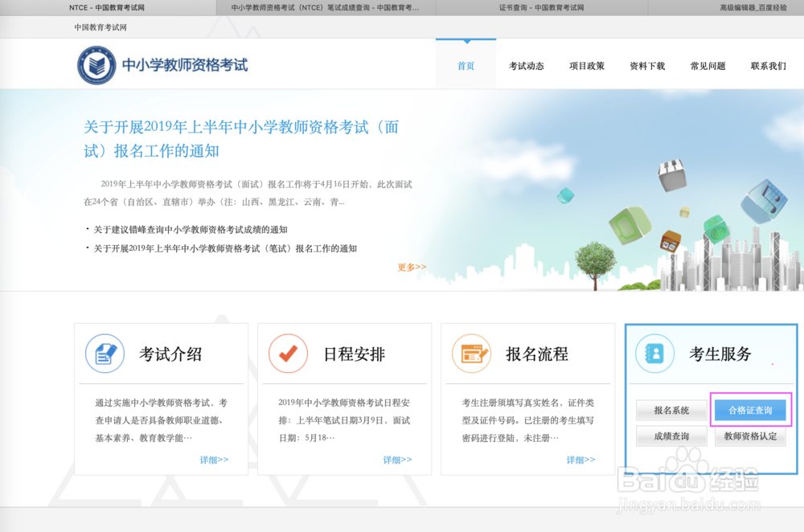Viewport: 804px width, 532px height.
Task: Open the 资料下载 navigation item
Action: tap(646, 67)
